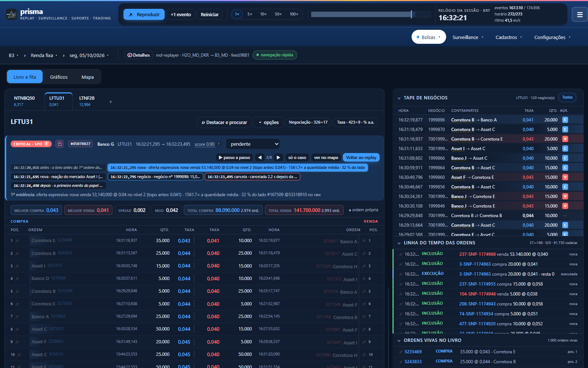
Task: Add a new instrument tab with plus icon
Action: (111, 102)
